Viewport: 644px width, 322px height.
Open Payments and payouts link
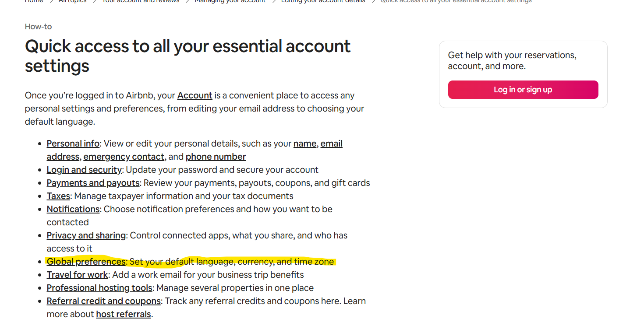coord(93,183)
